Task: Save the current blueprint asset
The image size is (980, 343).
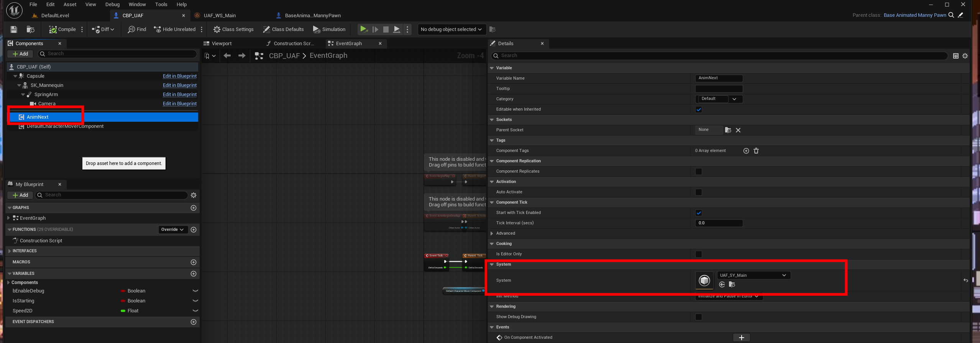Action: click(14, 29)
